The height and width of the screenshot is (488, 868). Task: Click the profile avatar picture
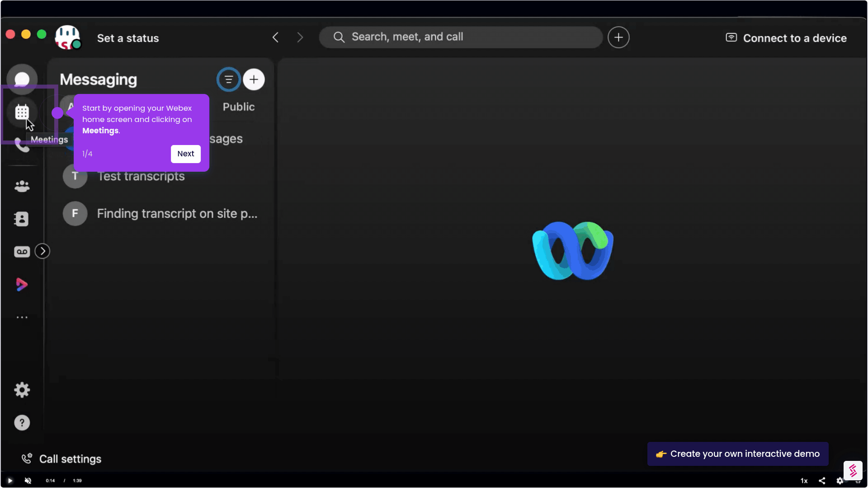(x=68, y=38)
